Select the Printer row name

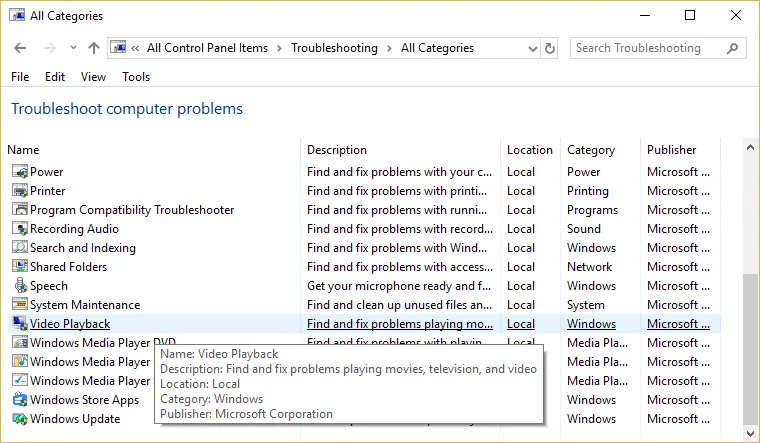coord(48,190)
